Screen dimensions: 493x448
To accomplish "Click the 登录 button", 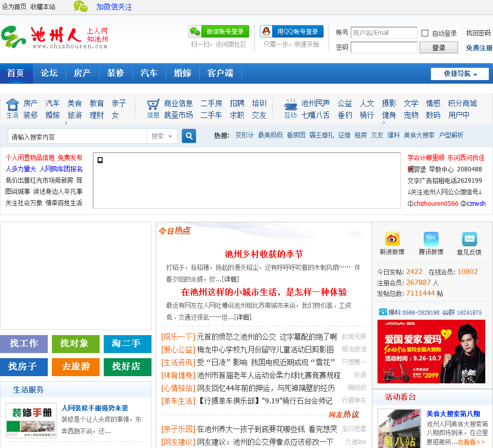I will [439, 48].
